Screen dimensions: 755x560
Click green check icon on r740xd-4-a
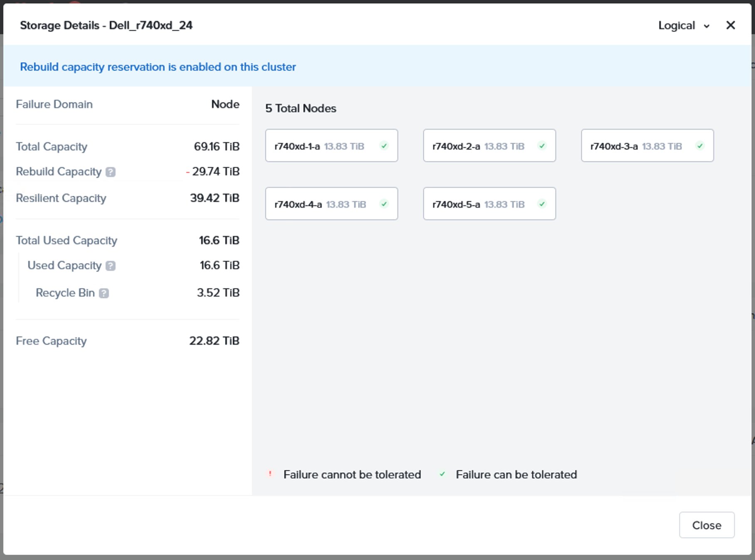tap(384, 204)
